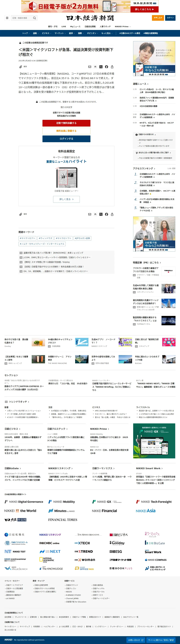Click the top note share icon
This screenshot has width=180, height=644.
(x=95, y=67)
